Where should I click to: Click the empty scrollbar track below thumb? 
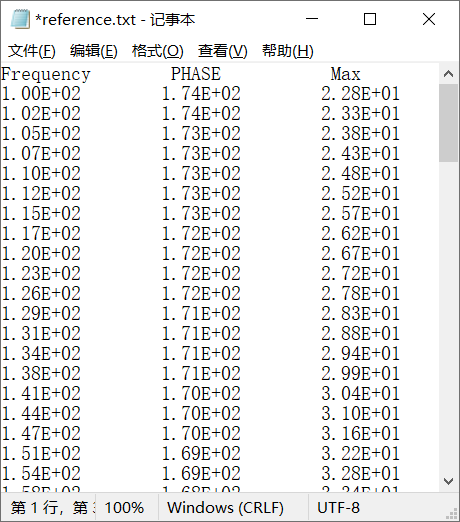[448, 317]
